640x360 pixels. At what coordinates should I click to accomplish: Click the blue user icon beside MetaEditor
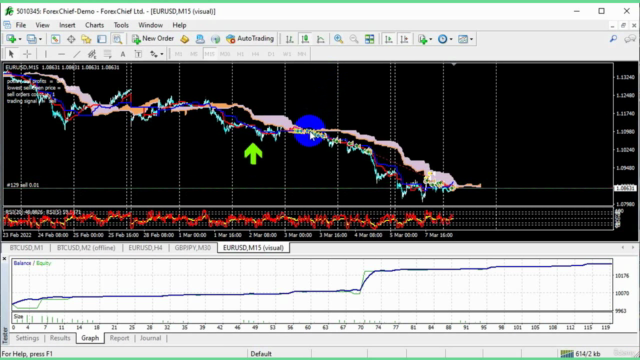(x=200, y=39)
